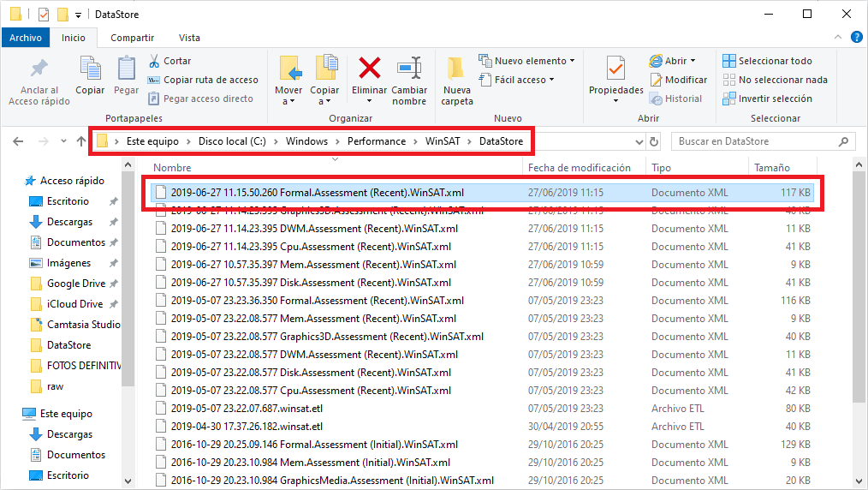Click Este equipo in the address breadcrumb
The height and width of the screenshot is (490, 868).
[152, 141]
